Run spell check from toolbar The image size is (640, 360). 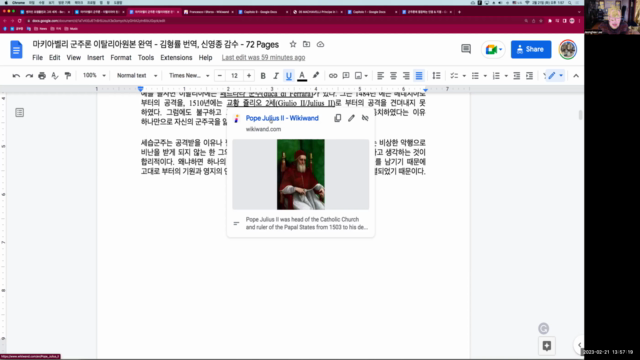(x=55, y=76)
